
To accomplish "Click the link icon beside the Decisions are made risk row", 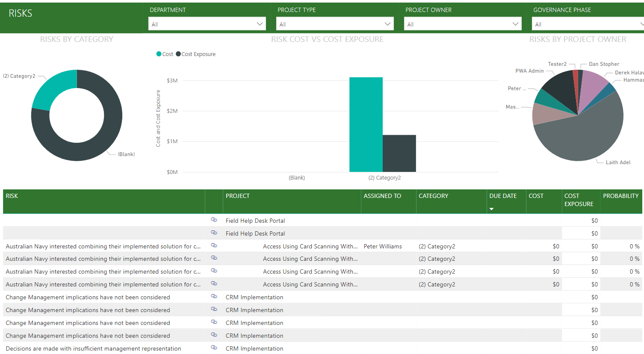I will (x=214, y=348).
